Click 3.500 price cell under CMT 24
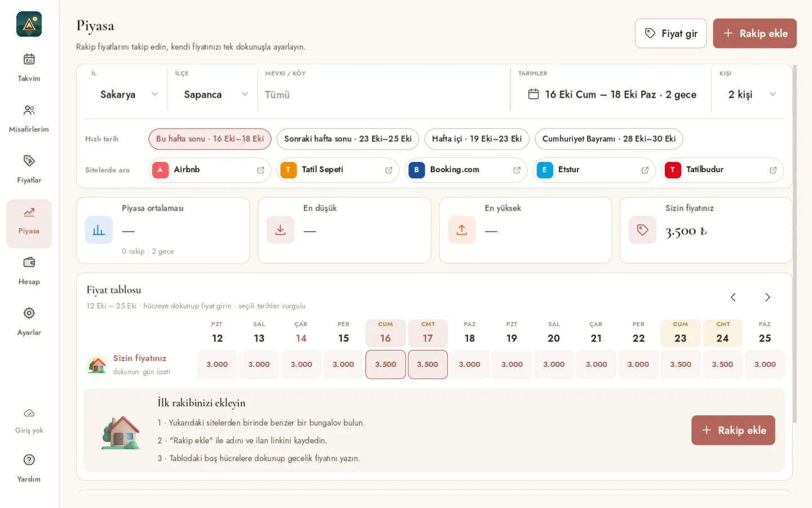This screenshot has height=508, width=812. (x=722, y=365)
